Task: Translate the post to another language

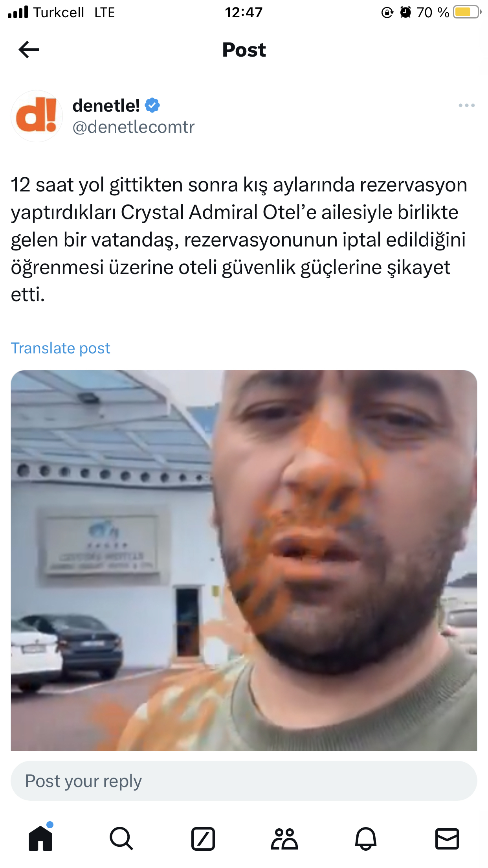Action: (61, 348)
